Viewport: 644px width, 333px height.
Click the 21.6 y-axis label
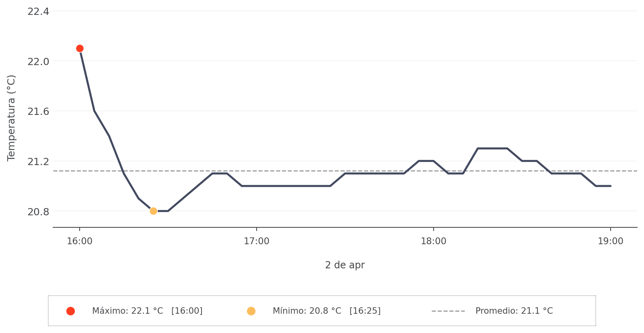tap(38, 111)
